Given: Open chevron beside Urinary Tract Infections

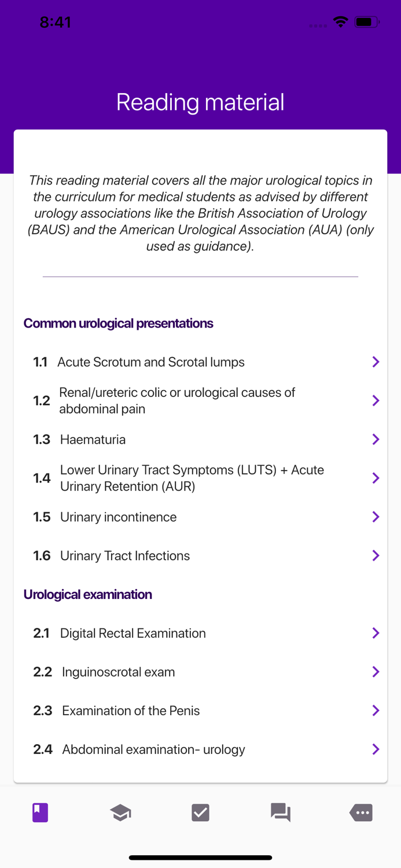Looking at the screenshot, I should (x=376, y=556).
